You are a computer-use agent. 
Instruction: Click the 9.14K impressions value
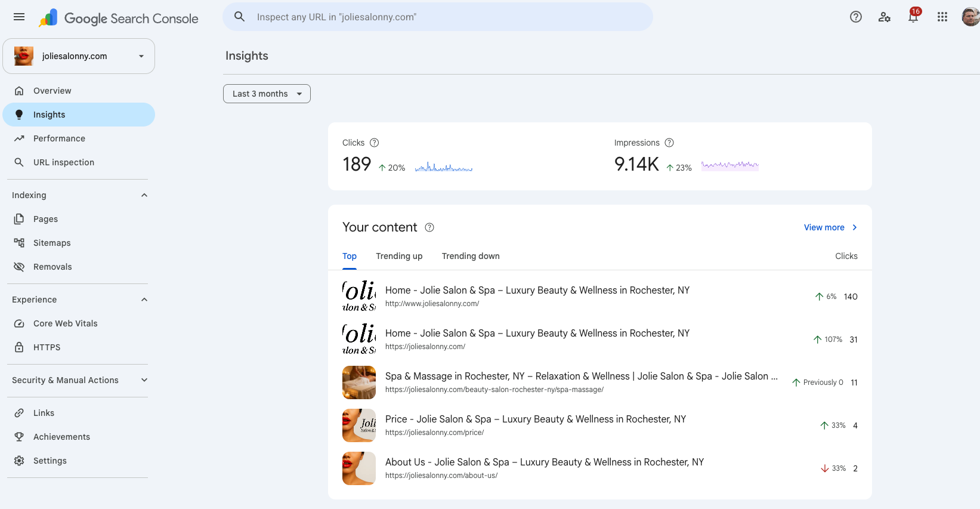[636, 164]
